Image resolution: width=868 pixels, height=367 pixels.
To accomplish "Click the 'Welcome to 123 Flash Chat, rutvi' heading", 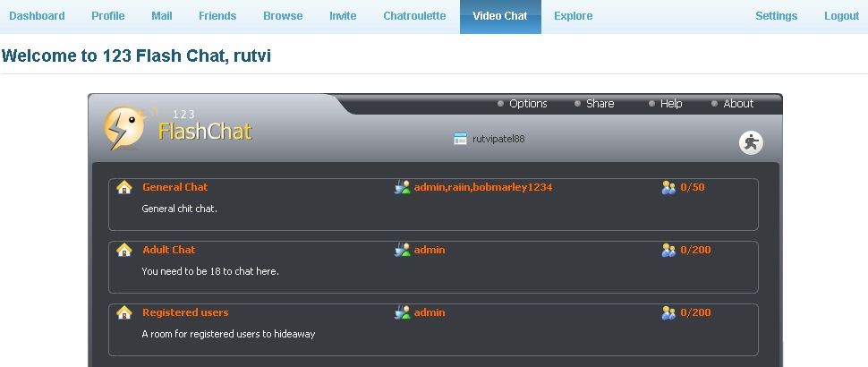I will [136, 55].
